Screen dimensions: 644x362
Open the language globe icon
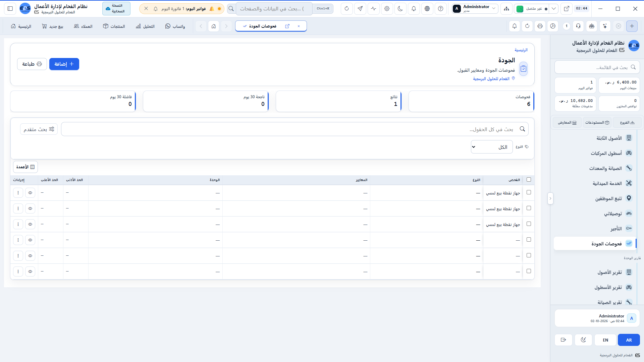427,9
